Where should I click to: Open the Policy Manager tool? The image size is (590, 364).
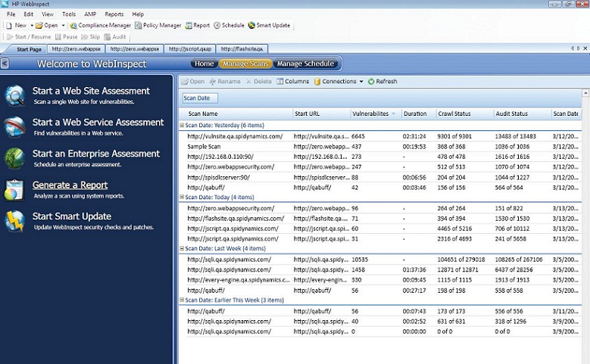coord(158,26)
